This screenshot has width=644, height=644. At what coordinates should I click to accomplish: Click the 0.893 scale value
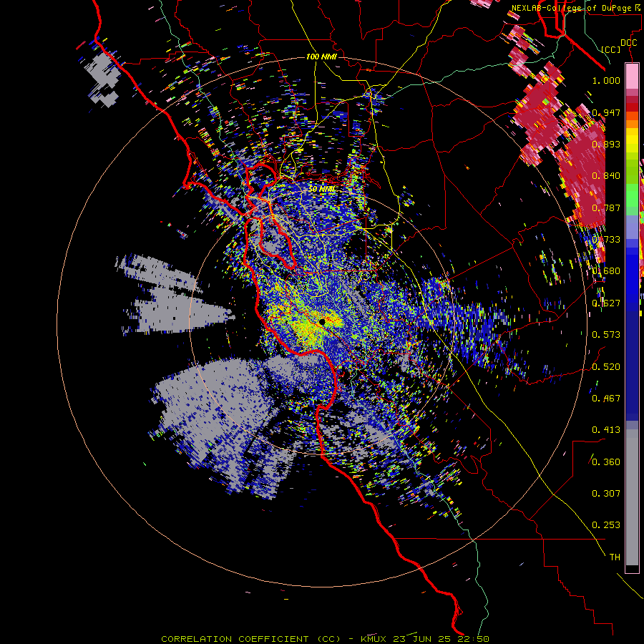pos(606,144)
